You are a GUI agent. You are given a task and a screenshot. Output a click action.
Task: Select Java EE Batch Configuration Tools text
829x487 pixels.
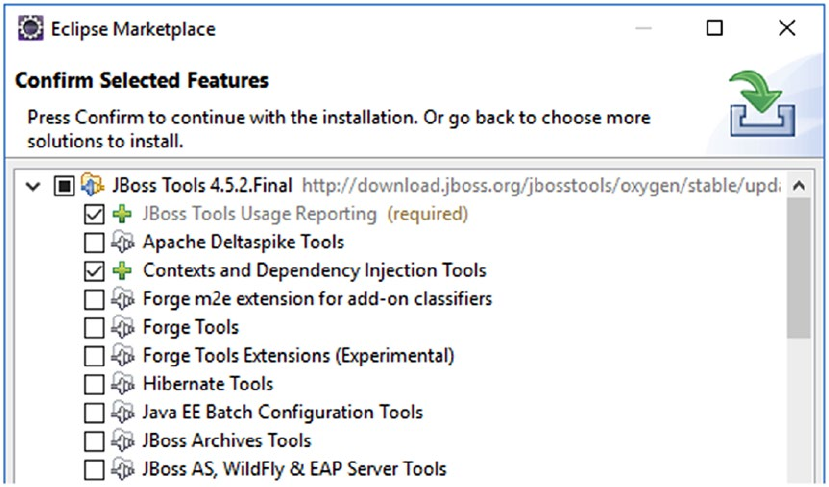(283, 412)
